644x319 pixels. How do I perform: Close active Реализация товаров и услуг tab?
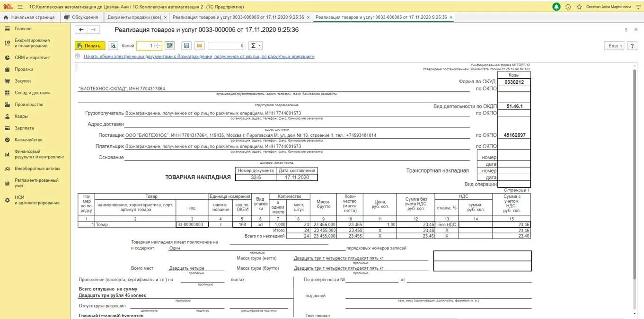(451, 18)
